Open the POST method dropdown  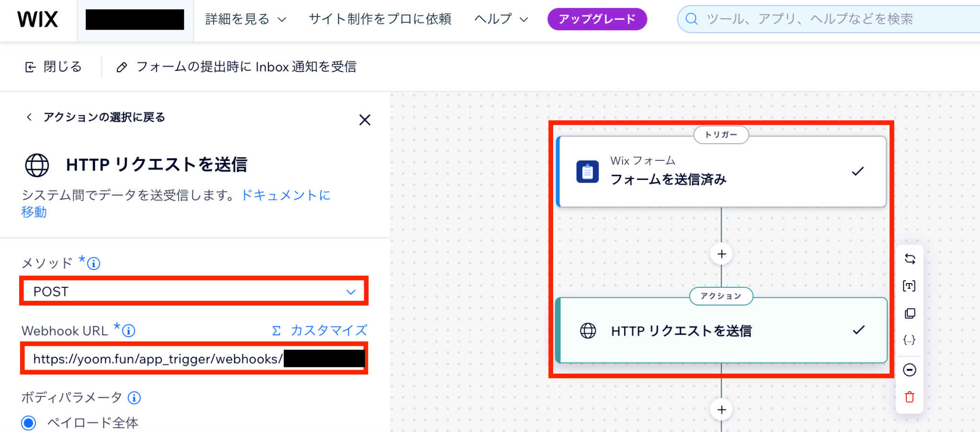[x=194, y=291]
